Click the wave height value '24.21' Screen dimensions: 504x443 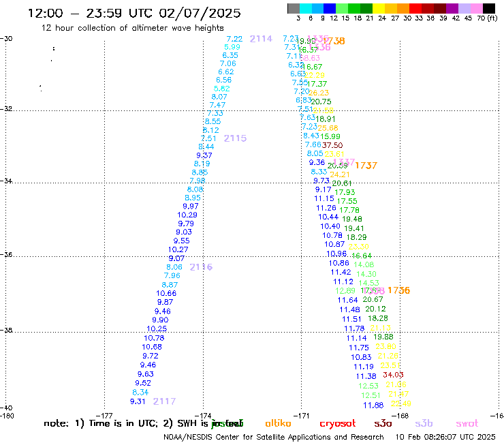pos(339,174)
